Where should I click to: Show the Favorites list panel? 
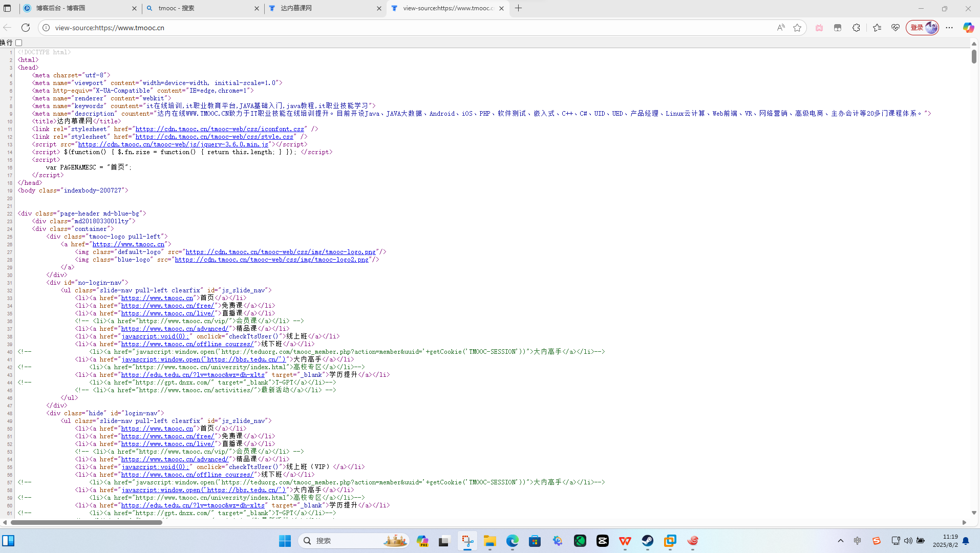coord(877,28)
